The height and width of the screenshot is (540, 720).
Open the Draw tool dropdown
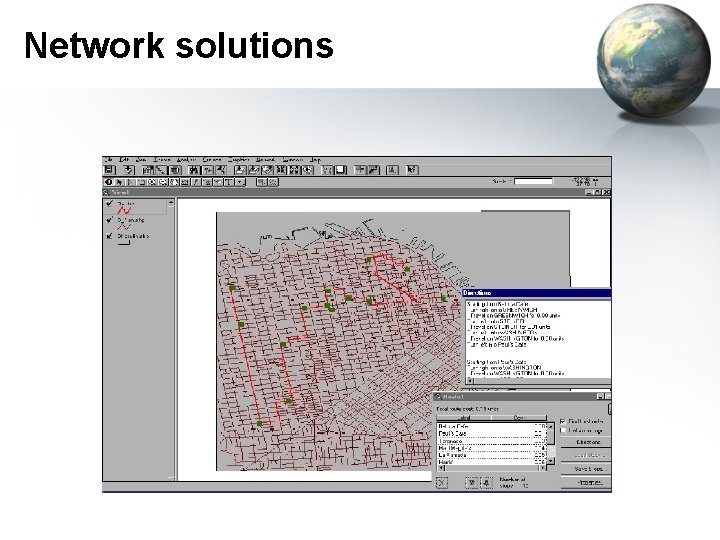click(x=240, y=182)
